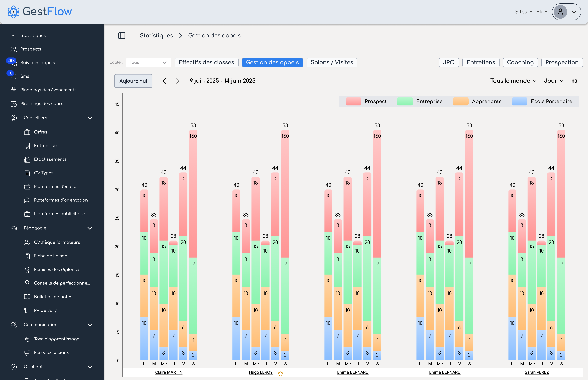Collapse the Conseillers sidebar section
The image size is (588, 380).
(x=90, y=118)
